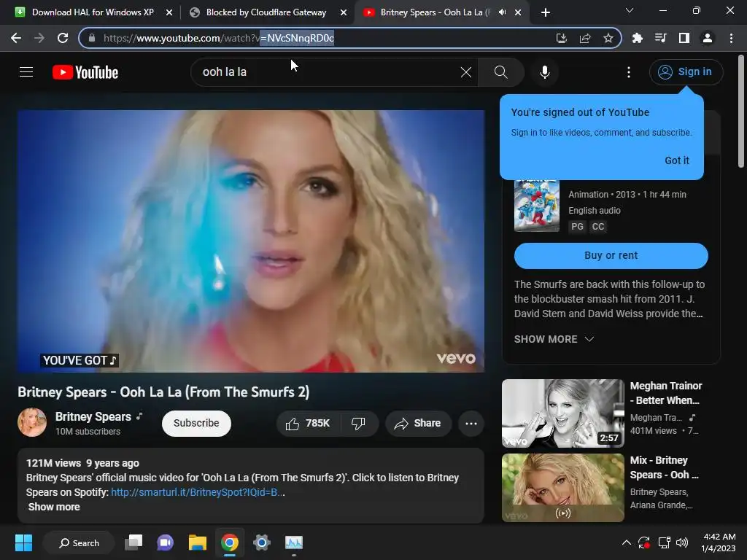Open File Explorer from taskbar

click(x=197, y=542)
